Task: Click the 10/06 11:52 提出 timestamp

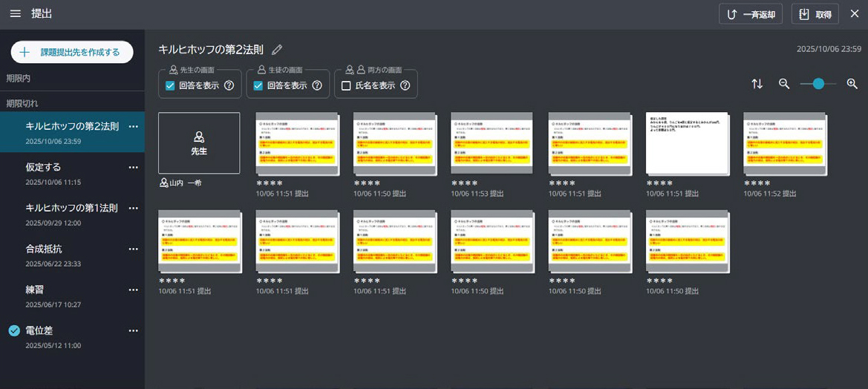Action: (x=770, y=194)
